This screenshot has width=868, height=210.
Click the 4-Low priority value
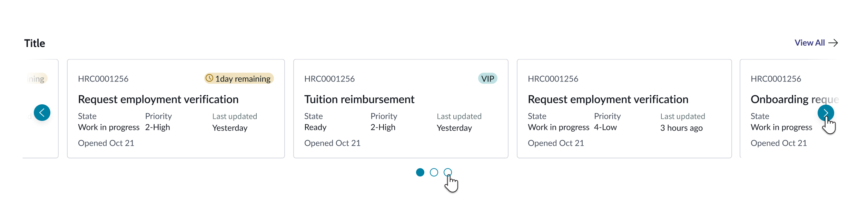point(605,127)
